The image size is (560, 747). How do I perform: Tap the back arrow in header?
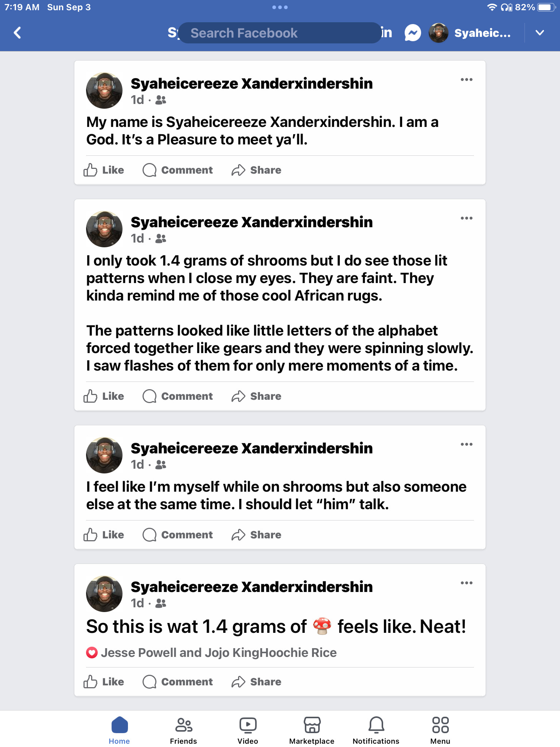(17, 33)
